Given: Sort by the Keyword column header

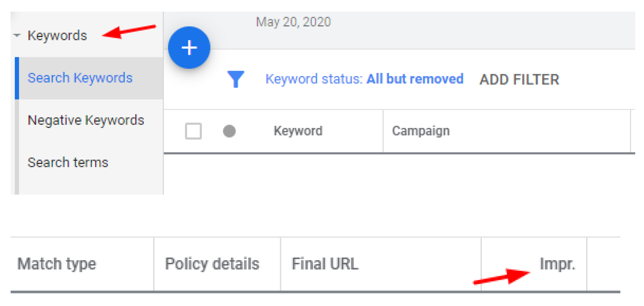Looking at the screenshot, I should (298, 131).
